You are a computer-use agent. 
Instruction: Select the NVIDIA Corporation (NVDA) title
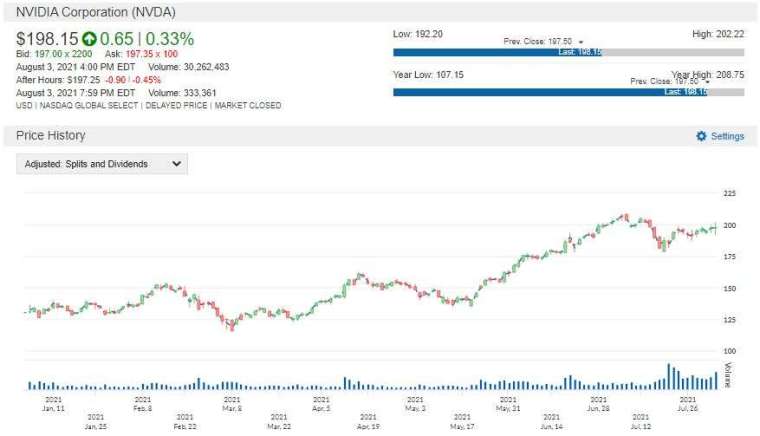(95, 12)
